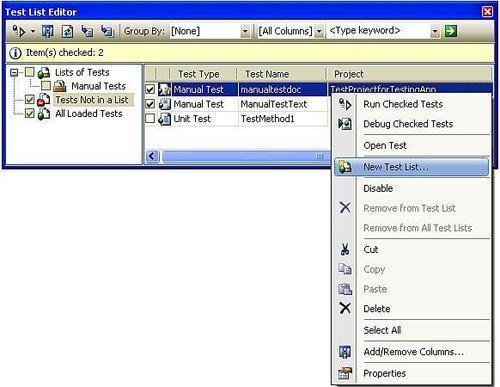Open the [All Columns] filter dropdown
Screen dimensions: 500x387
pos(319,32)
